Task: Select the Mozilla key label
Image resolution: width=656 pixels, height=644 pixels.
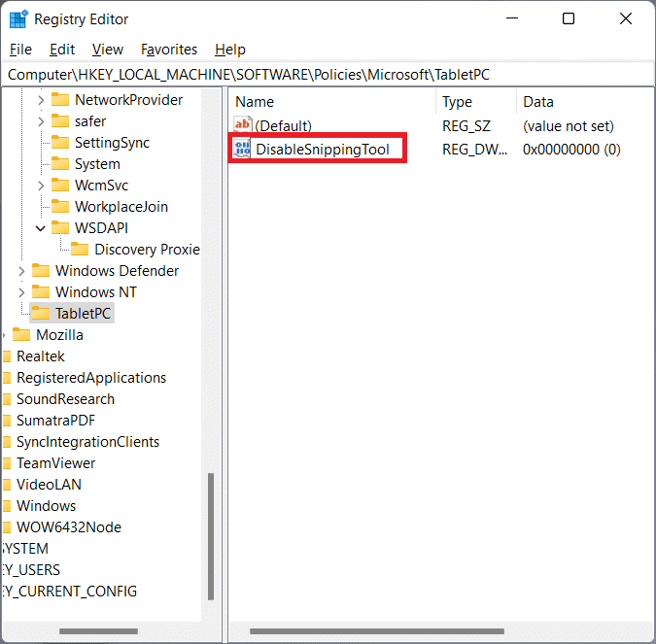Action: 59,334
